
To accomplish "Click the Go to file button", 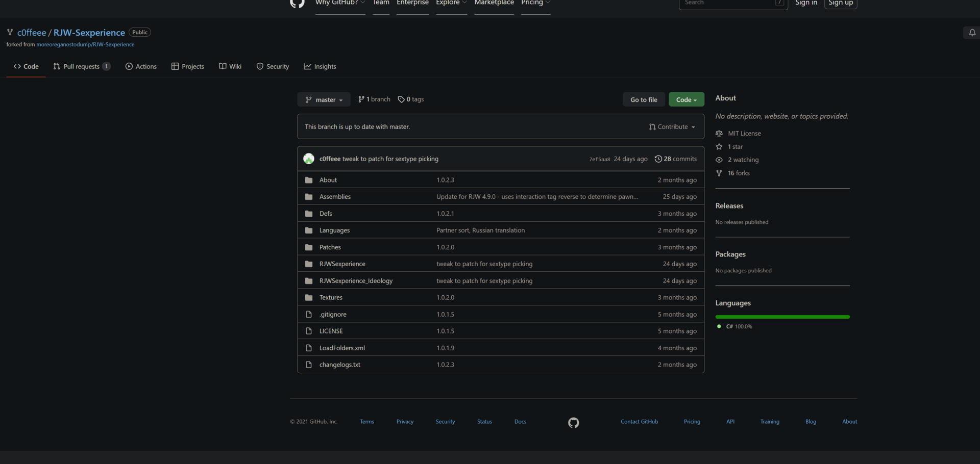I will coord(644,99).
